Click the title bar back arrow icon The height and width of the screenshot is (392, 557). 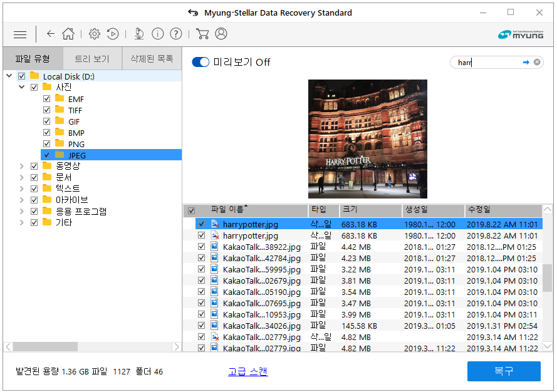click(193, 13)
